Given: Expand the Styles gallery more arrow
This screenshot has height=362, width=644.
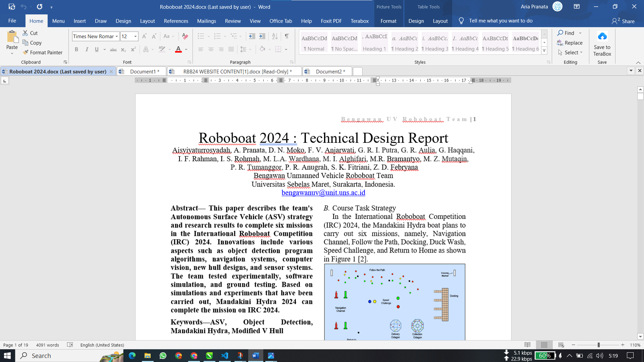Looking at the screenshot, I should tap(544, 51).
